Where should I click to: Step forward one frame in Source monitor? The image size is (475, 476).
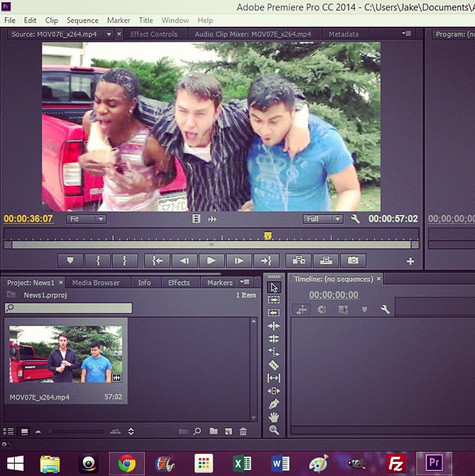(239, 260)
